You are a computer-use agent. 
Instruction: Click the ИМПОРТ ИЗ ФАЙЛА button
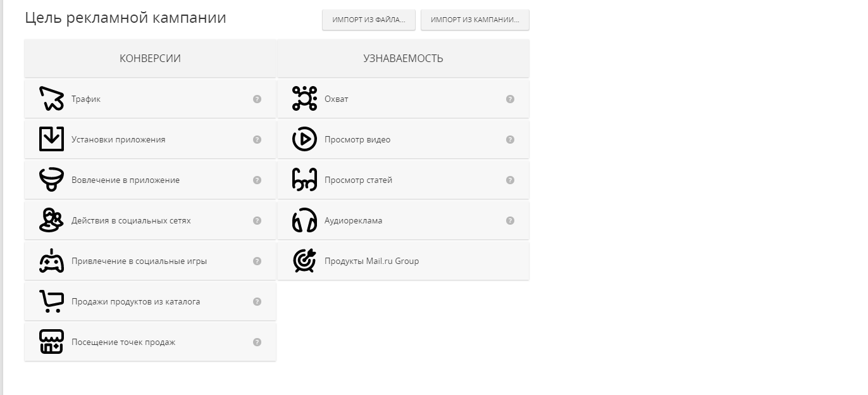point(369,20)
